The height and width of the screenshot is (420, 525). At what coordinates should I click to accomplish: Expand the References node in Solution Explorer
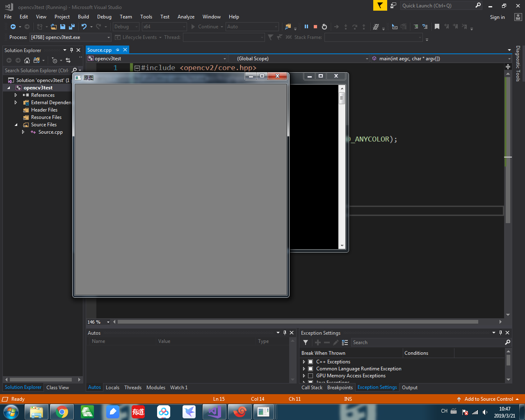pos(16,95)
